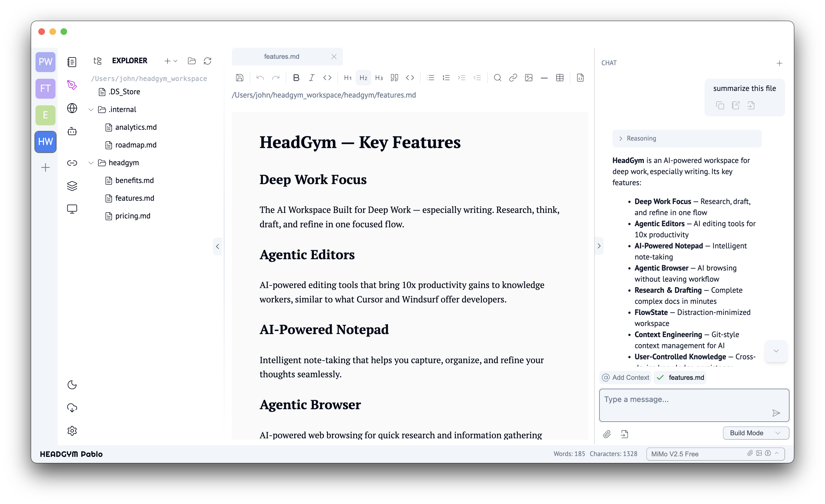Screen dimensions: 825x504
Task: Open the globe browser panel
Action: [x=72, y=108]
